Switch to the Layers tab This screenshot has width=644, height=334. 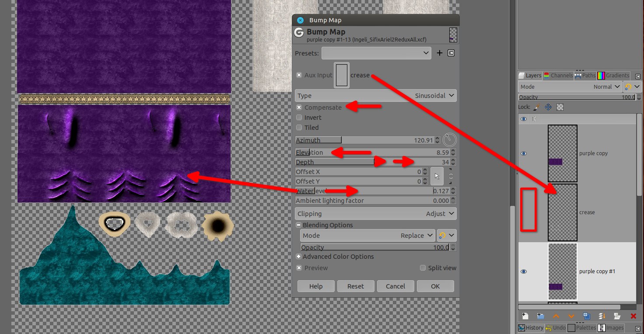click(x=530, y=76)
